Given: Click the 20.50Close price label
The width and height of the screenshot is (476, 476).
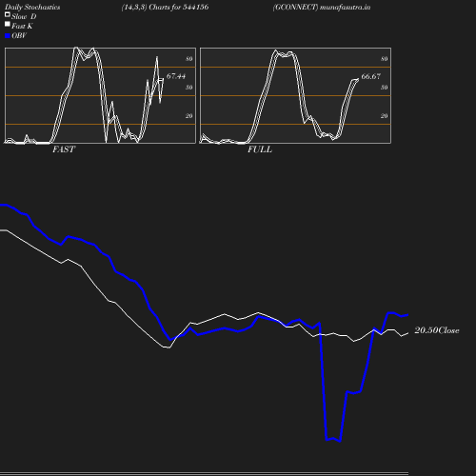Looking at the screenshot, I should click(x=437, y=330).
